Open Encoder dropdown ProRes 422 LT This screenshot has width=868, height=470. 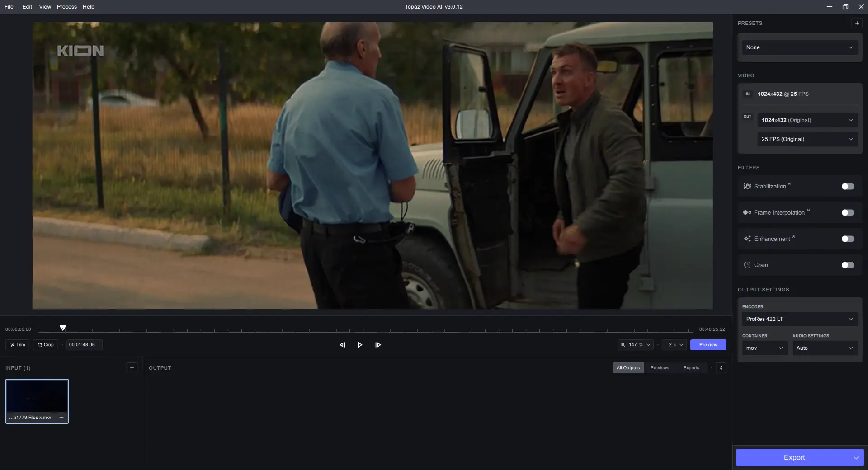click(800, 319)
